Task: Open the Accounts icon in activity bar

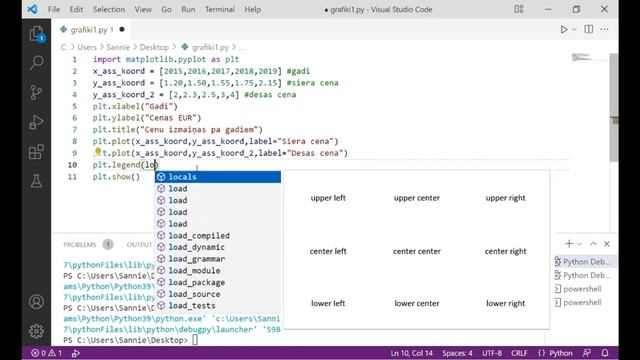Action: pos(36,302)
